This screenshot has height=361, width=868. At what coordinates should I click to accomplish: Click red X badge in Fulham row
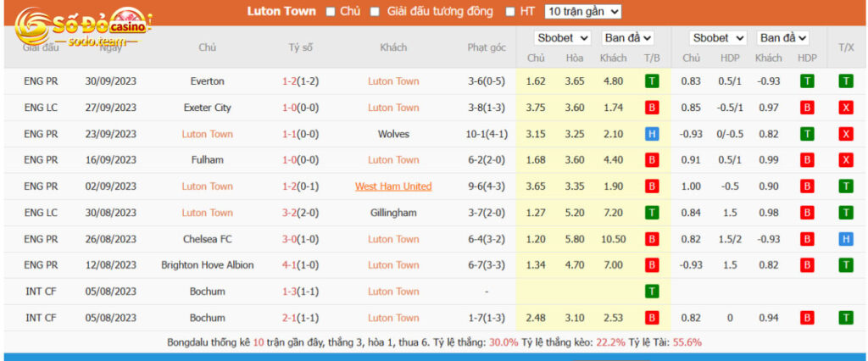(x=845, y=160)
